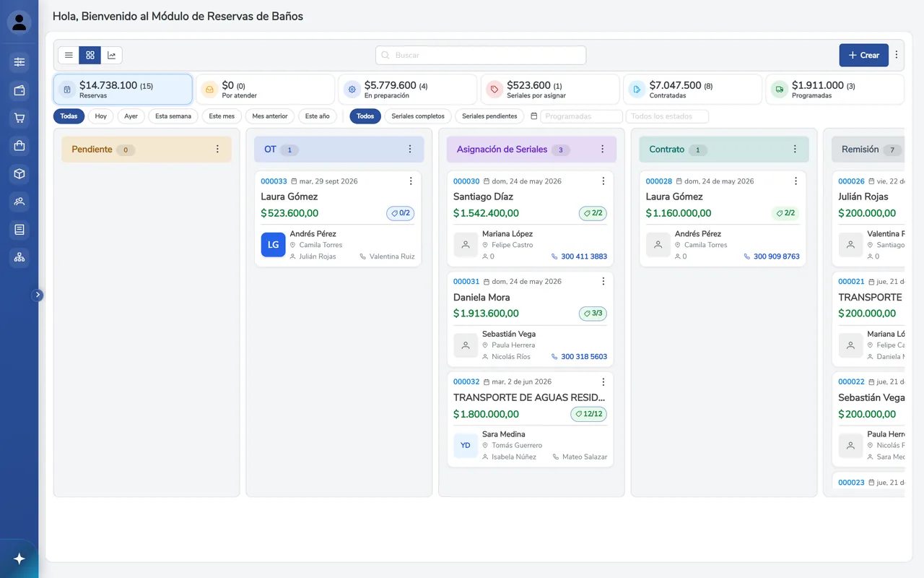Click the 3/3 serial tag on Daniela Mora card
This screenshot has width=924, height=578.
593,314
